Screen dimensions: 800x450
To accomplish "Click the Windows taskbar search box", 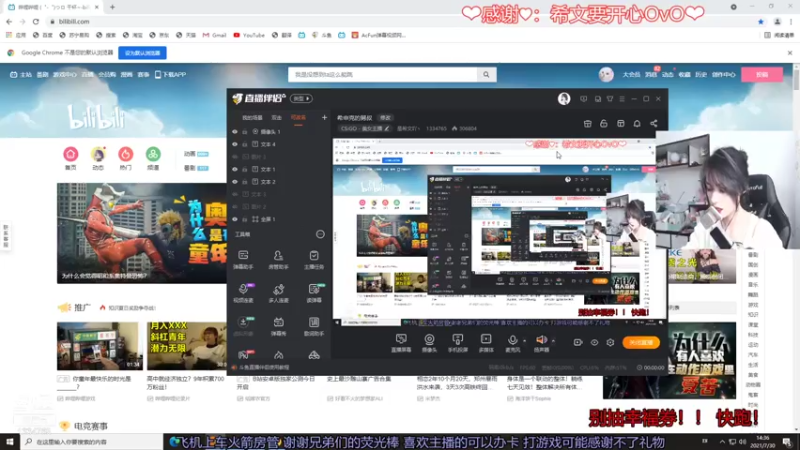I will pos(92,442).
